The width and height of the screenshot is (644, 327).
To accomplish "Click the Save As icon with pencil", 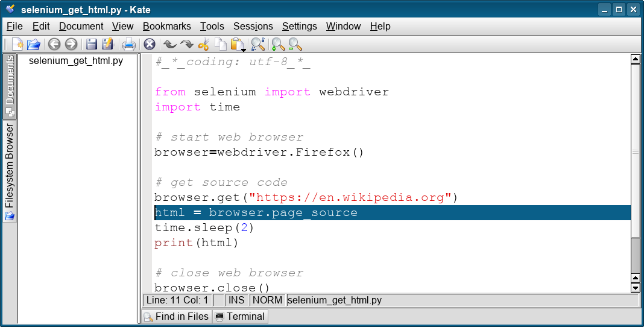I will [107, 44].
